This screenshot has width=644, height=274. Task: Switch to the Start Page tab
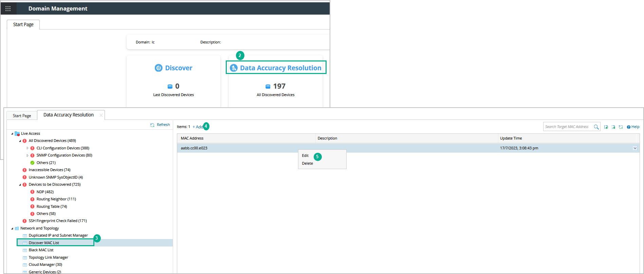click(x=22, y=116)
